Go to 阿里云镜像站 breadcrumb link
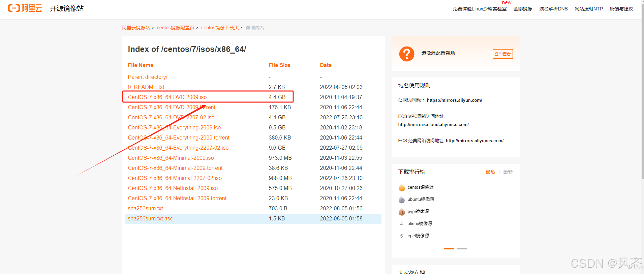 136,28
